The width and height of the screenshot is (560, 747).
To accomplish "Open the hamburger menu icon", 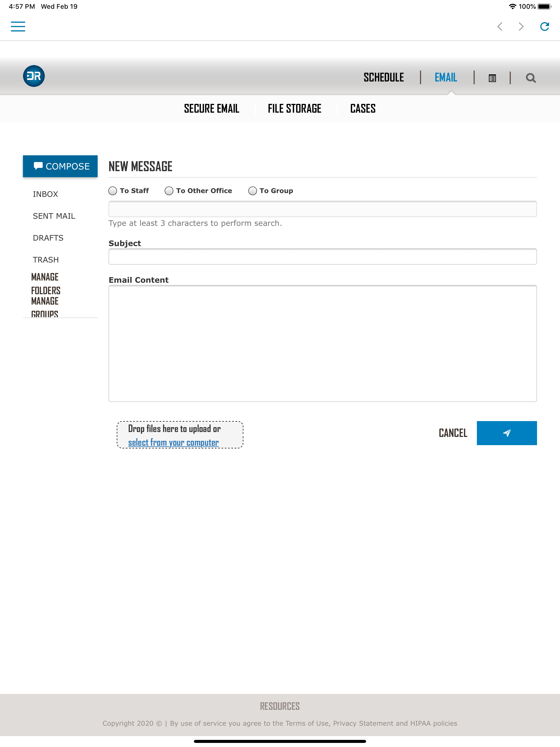I will (x=18, y=26).
